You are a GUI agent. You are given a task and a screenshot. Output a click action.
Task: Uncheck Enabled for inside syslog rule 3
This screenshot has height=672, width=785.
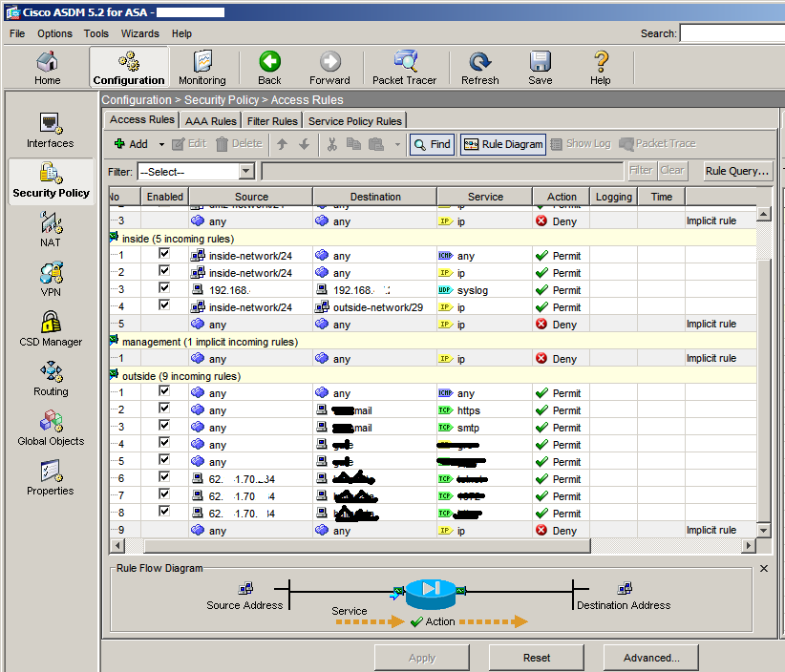click(x=164, y=287)
